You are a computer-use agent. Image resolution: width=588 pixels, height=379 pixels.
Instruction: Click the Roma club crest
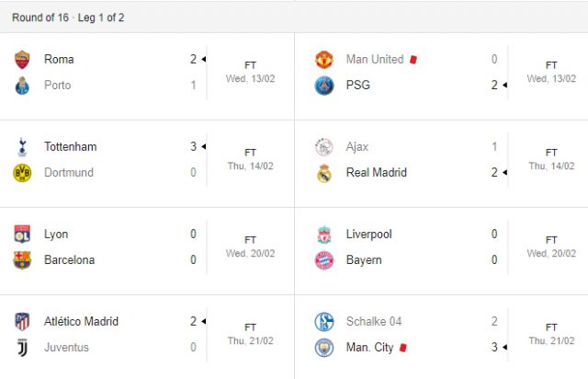[22, 60]
